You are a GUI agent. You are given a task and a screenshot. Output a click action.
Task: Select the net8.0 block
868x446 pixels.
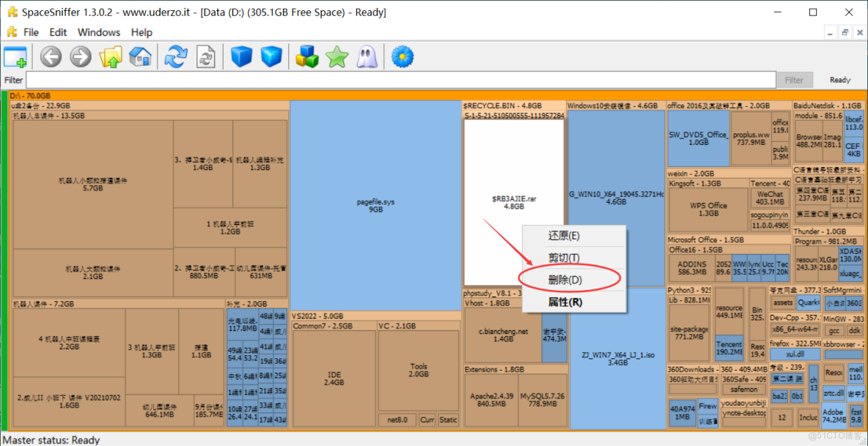pos(397,420)
